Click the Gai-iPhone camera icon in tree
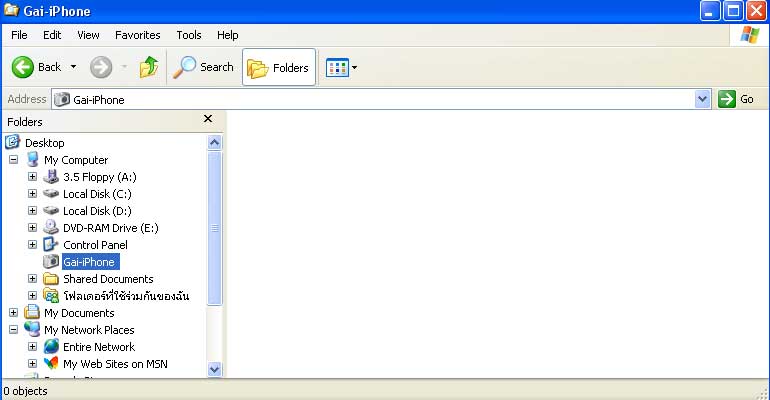 (51, 262)
